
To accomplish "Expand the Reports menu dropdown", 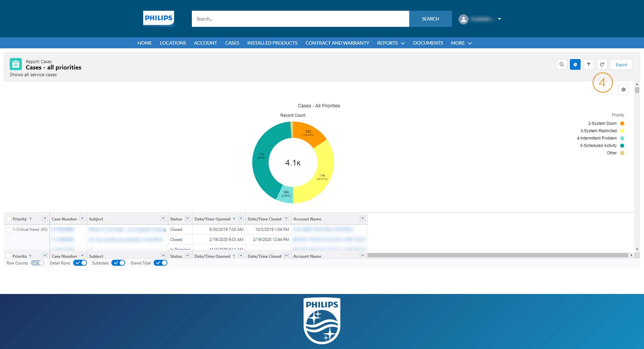I will [391, 43].
